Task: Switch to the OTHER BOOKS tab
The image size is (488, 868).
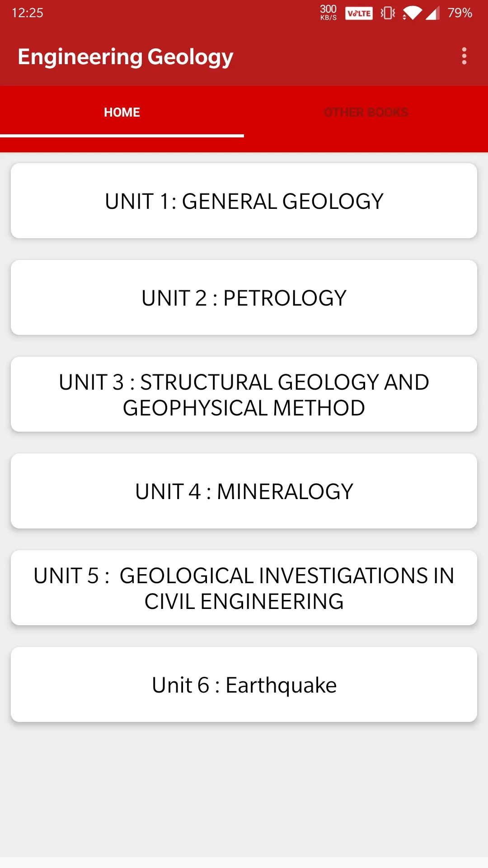Action: (366, 112)
